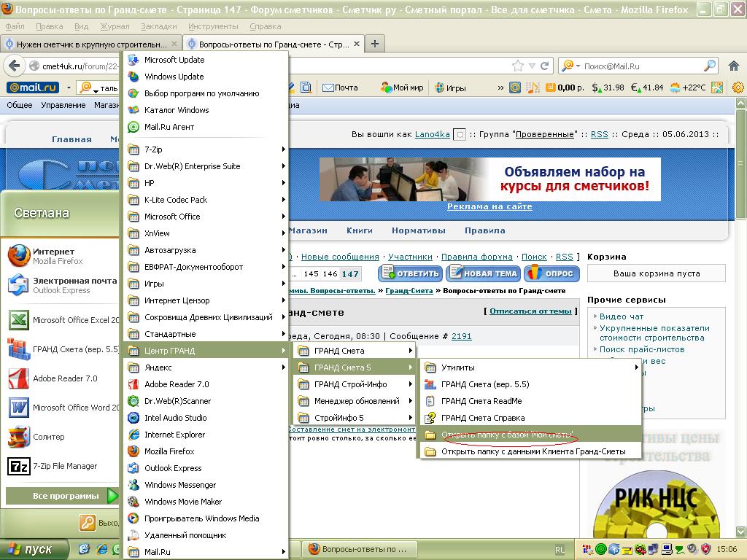The width and height of the screenshot is (747, 560).
Task: Expand ГРАНД Строй-Инфо submenu
Action: pos(354,384)
